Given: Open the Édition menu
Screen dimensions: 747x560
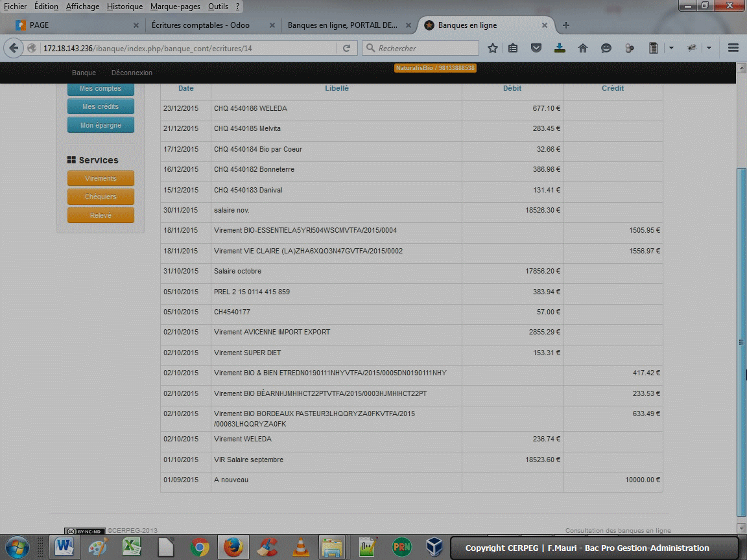Looking at the screenshot, I should [x=46, y=6].
